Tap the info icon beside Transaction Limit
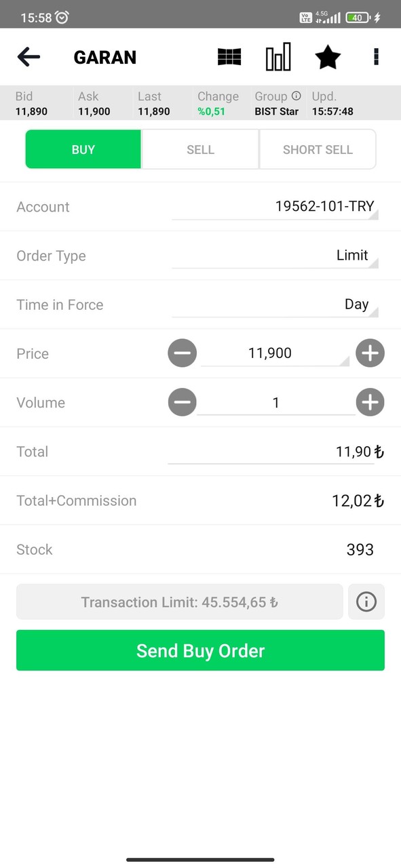The width and height of the screenshot is (401, 868). tap(366, 601)
